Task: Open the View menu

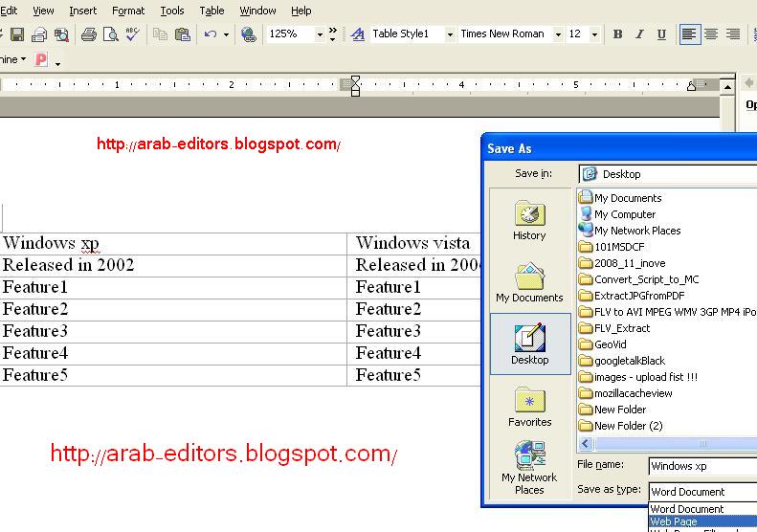Action: tap(43, 11)
